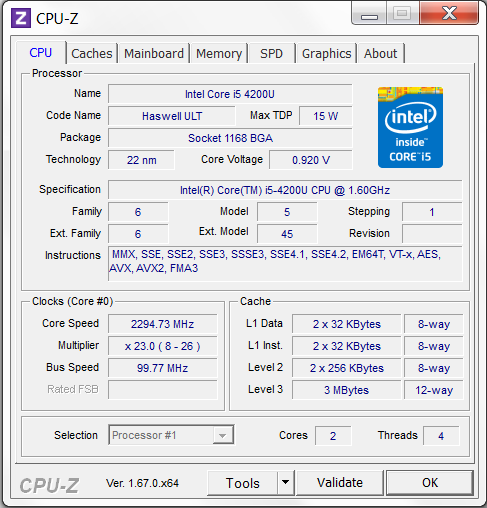Click the Model value 5
The image size is (487, 508).
pos(287,212)
